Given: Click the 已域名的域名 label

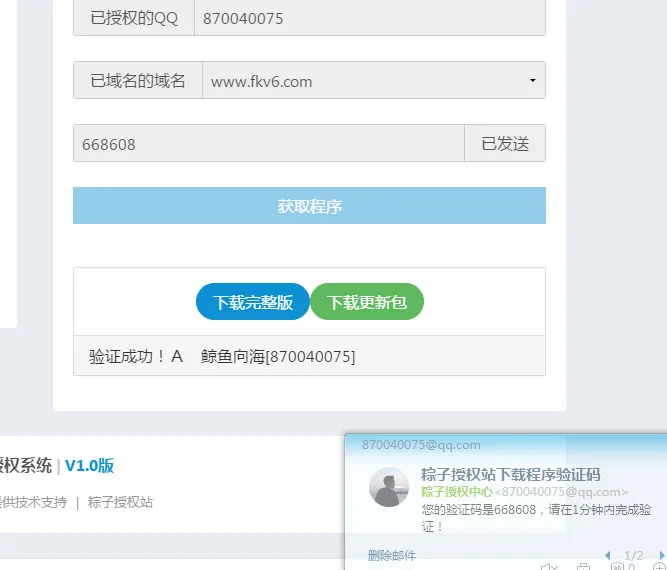Looking at the screenshot, I should [x=138, y=81].
